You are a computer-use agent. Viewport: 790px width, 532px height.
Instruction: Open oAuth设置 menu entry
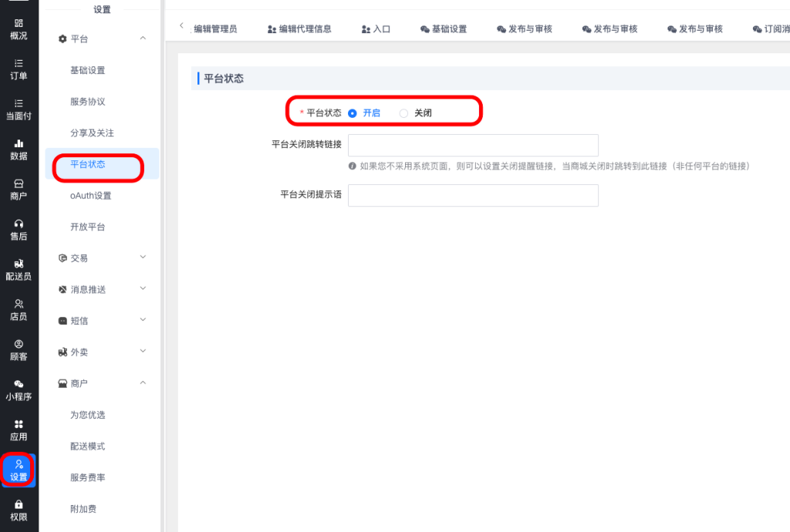pyautogui.click(x=91, y=196)
